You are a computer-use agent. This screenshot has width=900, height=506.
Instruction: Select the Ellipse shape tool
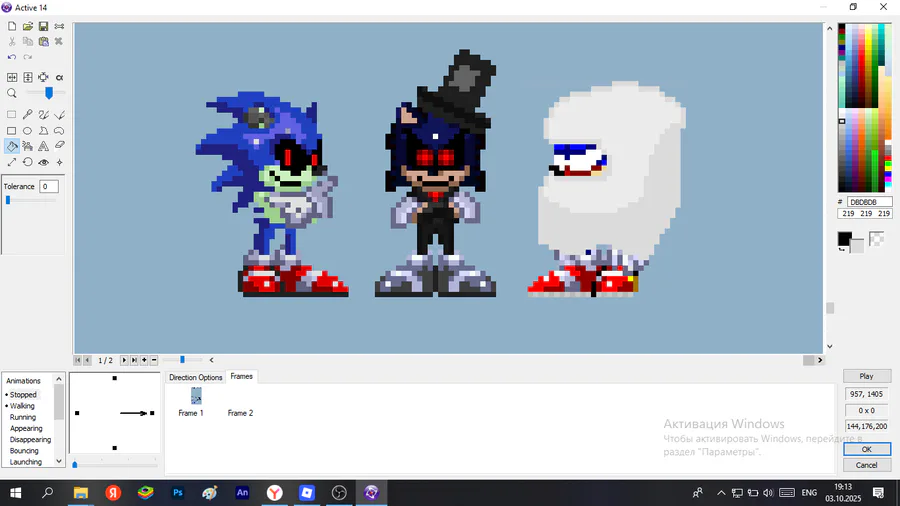[x=28, y=131]
